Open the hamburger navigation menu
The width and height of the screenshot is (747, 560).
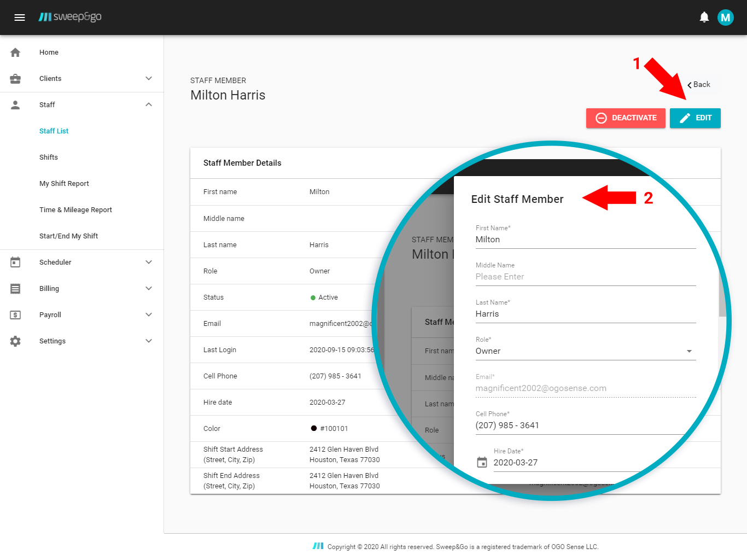point(20,17)
